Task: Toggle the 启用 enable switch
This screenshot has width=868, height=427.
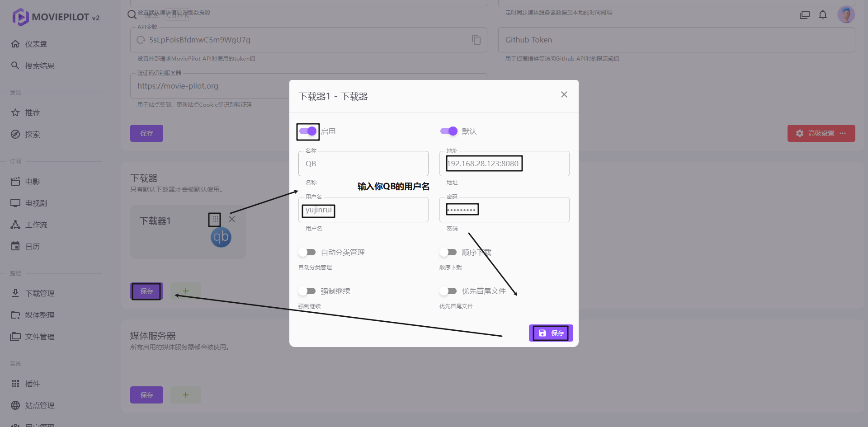Action: coord(308,131)
